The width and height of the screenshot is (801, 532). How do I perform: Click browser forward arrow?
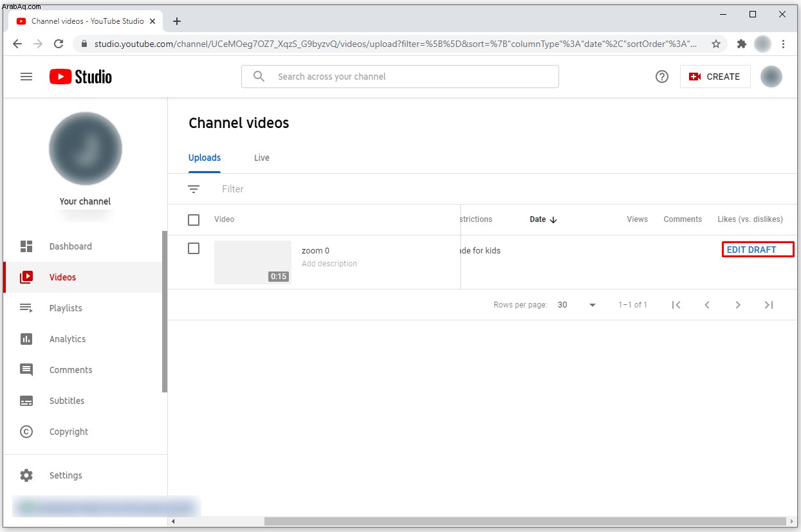pyautogui.click(x=38, y=44)
